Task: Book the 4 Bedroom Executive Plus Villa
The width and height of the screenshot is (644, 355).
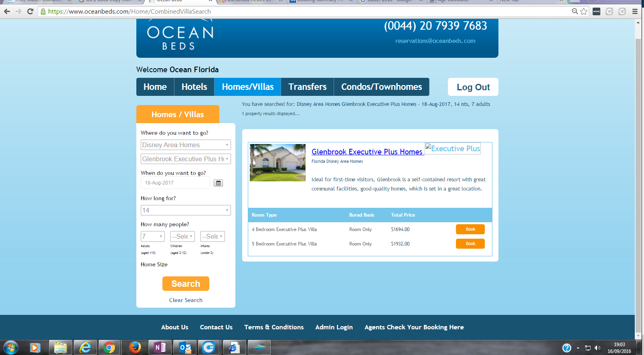Action: click(470, 229)
